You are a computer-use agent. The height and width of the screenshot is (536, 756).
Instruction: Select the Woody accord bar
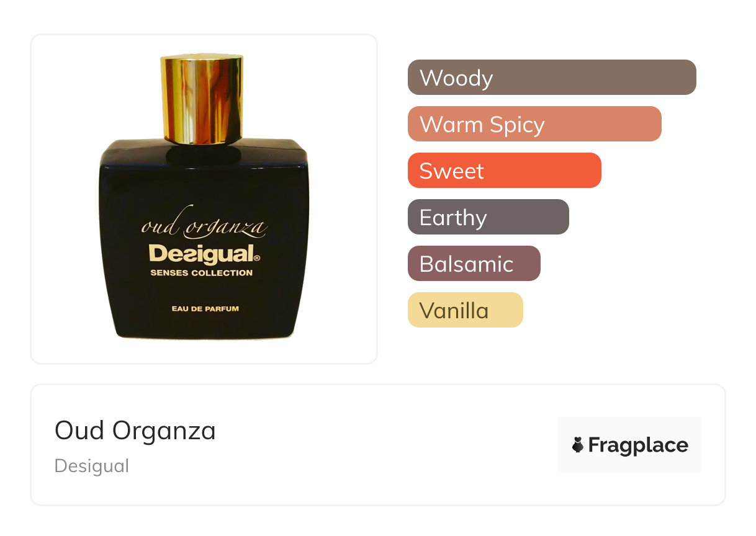click(552, 78)
